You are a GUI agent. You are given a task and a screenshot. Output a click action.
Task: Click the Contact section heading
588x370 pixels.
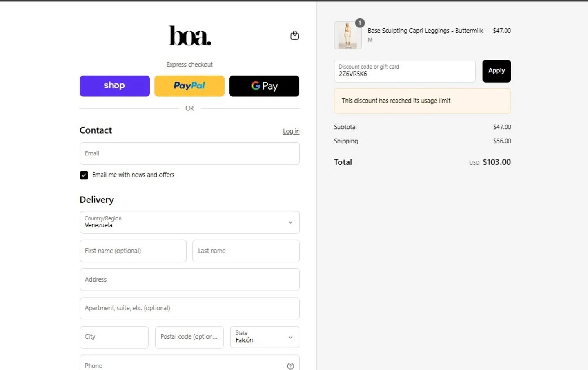click(x=96, y=130)
